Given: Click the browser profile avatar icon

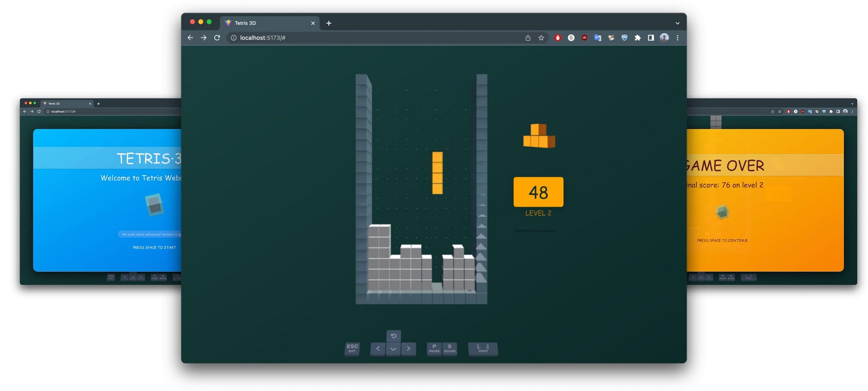Looking at the screenshot, I should (664, 38).
